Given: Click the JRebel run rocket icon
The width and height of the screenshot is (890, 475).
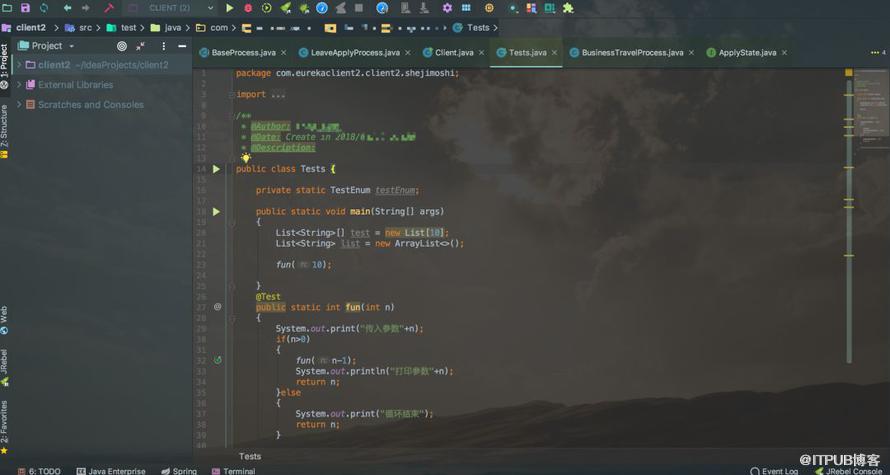Looking at the screenshot, I should pos(286,8).
